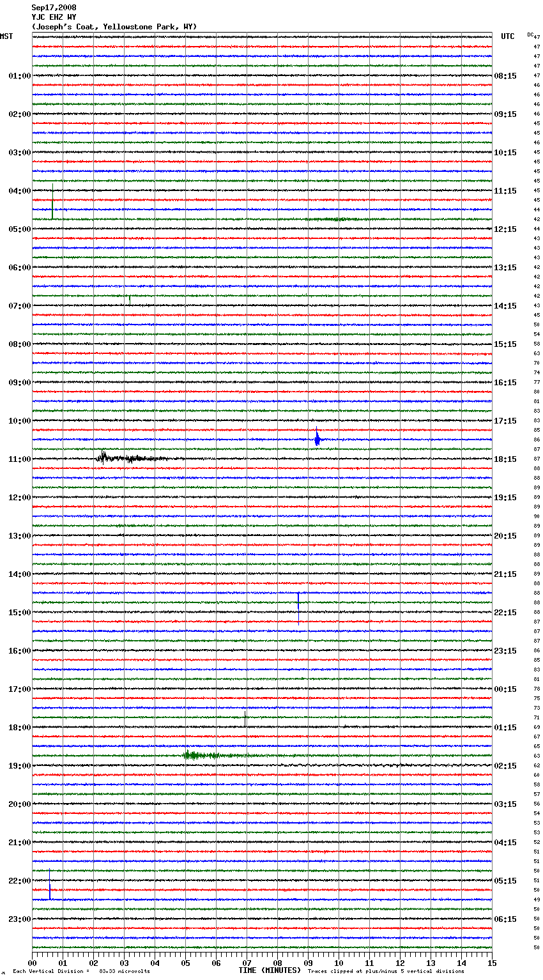Click the 22:15 UTC time label
Viewport: 543px width, 980px height.
(x=505, y=613)
